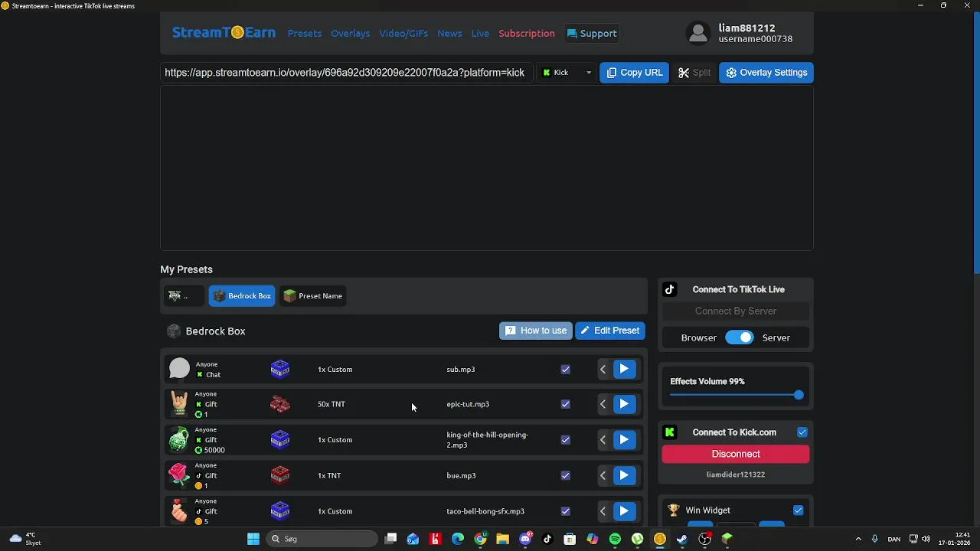The height and width of the screenshot is (551, 980).
Task: Click the green grenade gift icon for 50000 row
Action: [x=179, y=439]
